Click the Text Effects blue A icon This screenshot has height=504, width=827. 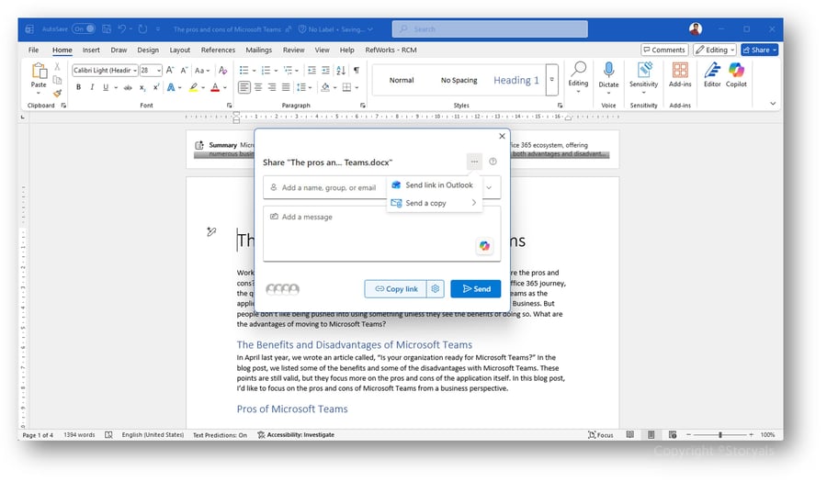[x=171, y=87]
